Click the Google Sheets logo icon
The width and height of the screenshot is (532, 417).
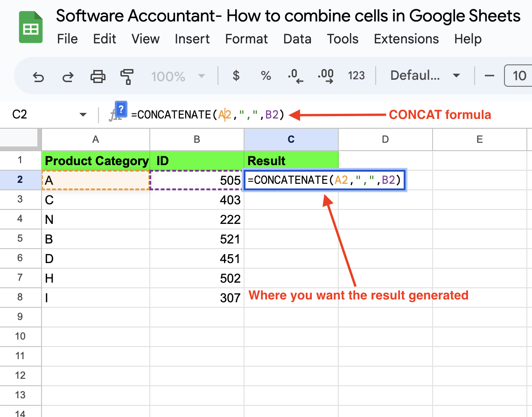30,27
